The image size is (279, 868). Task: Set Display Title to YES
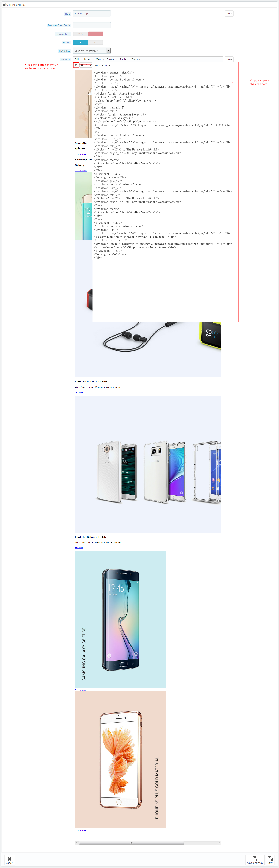(80, 34)
